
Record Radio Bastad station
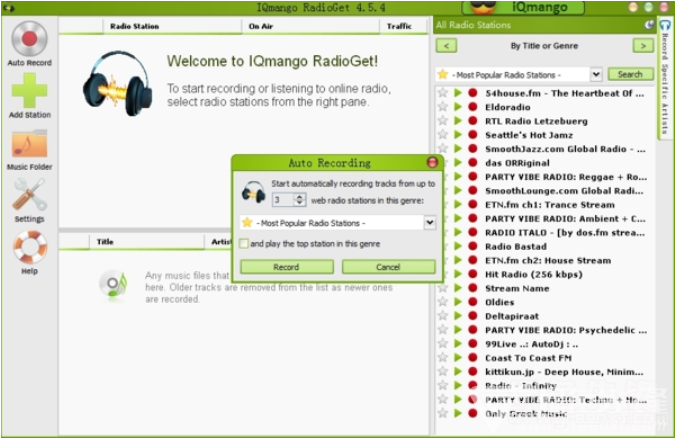tap(473, 246)
